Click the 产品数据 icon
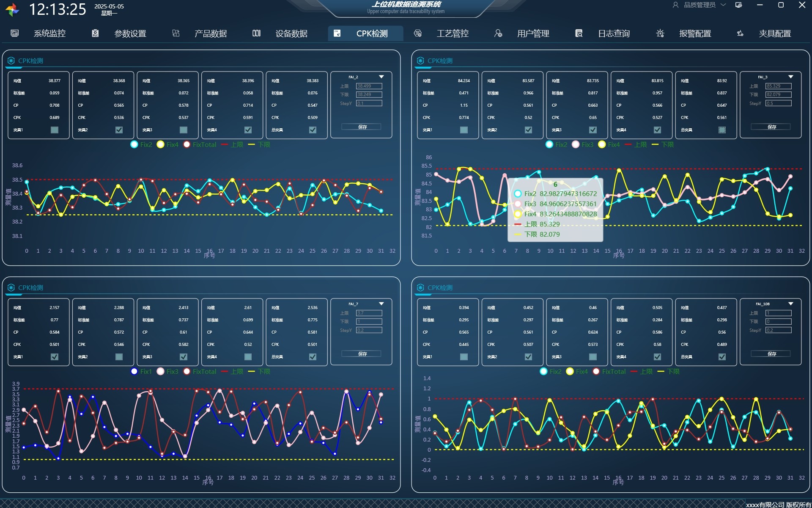Viewport: 812px width, 508px height. (176, 33)
